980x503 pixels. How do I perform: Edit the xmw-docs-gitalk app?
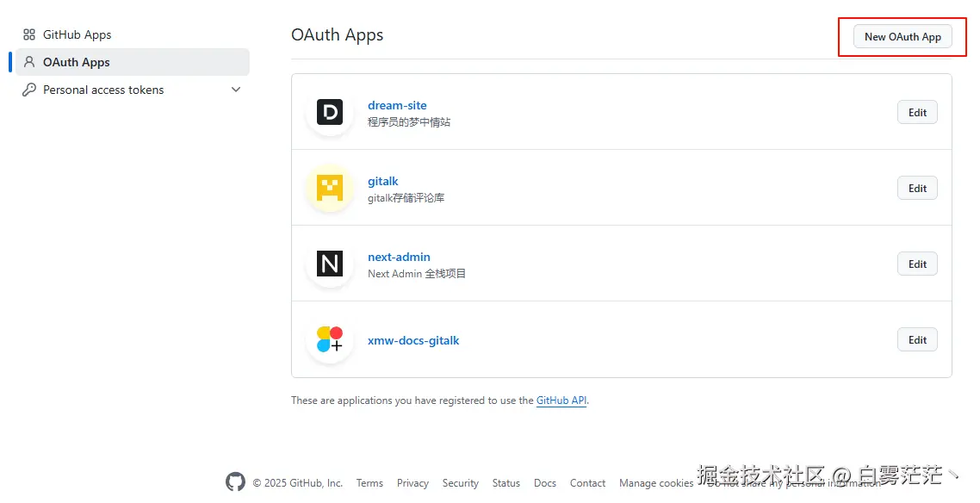(x=917, y=340)
